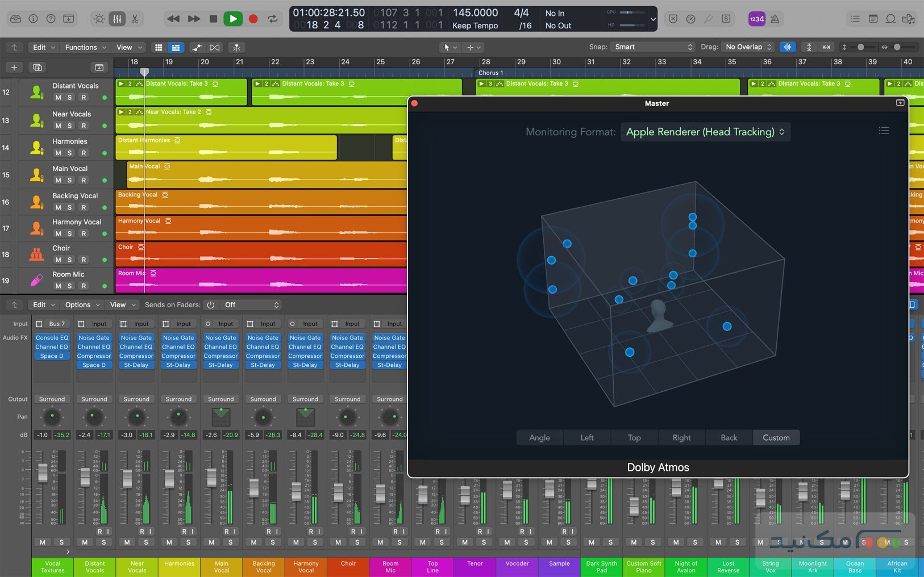The height and width of the screenshot is (577, 924).
Task: Open the mixer view icon in the toolbar
Action: (117, 19)
